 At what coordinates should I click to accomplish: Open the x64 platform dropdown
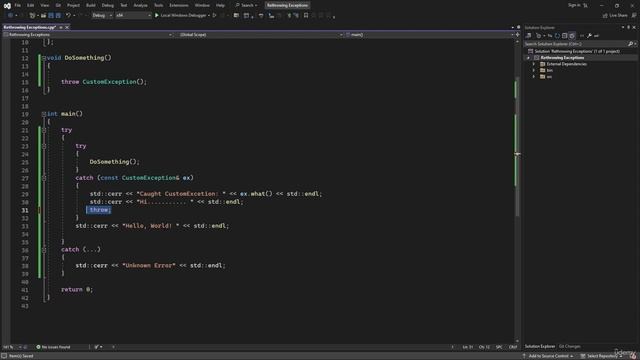click(x=133, y=16)
